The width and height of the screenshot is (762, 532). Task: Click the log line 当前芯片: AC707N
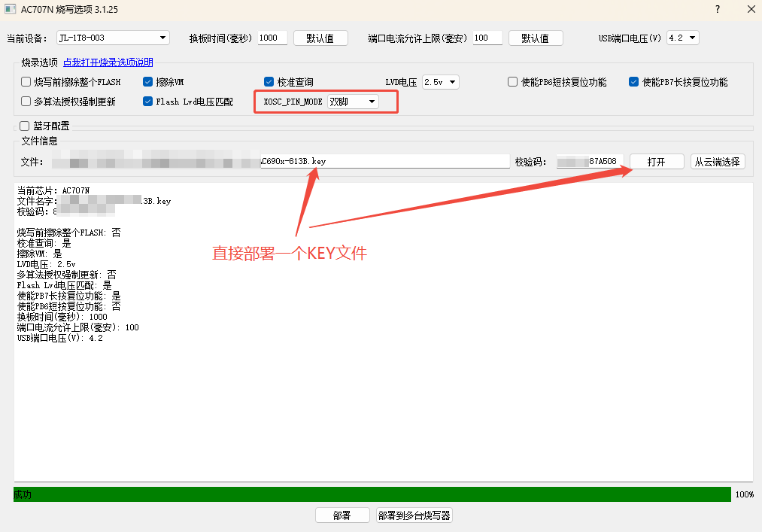pyautogui.click(x=53, y=190)
